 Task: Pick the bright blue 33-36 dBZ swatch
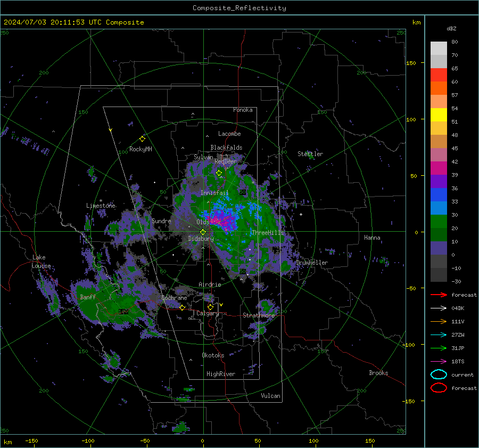(x=439, y=194)
